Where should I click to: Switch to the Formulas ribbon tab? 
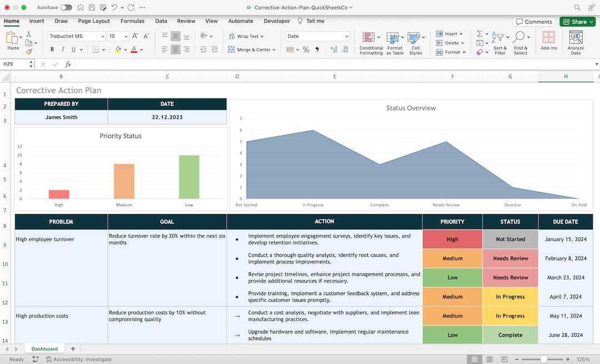pos(132,21)
